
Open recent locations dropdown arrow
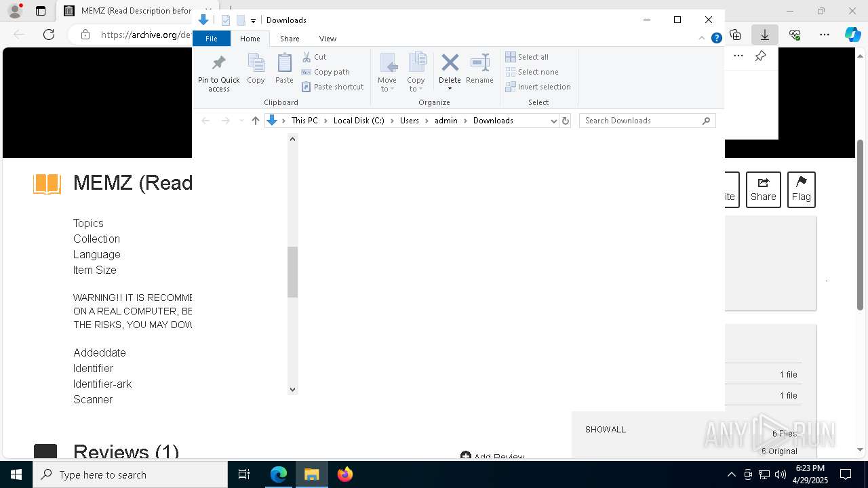pos(241,121)
